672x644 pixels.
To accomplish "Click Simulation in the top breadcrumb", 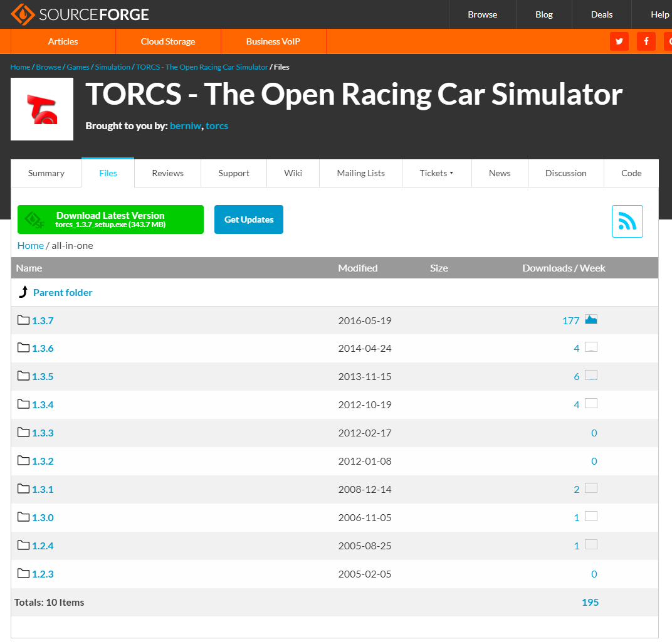I will point(112,67).
